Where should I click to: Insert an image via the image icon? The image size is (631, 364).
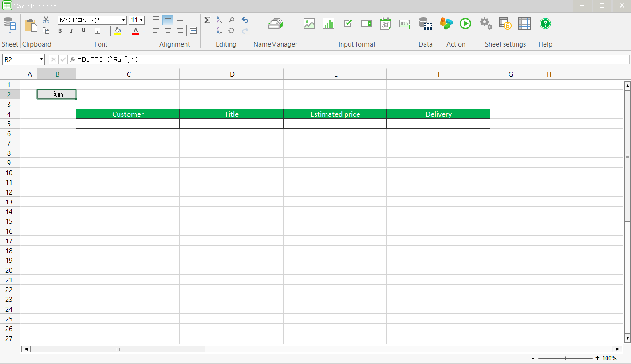[309, 24]
